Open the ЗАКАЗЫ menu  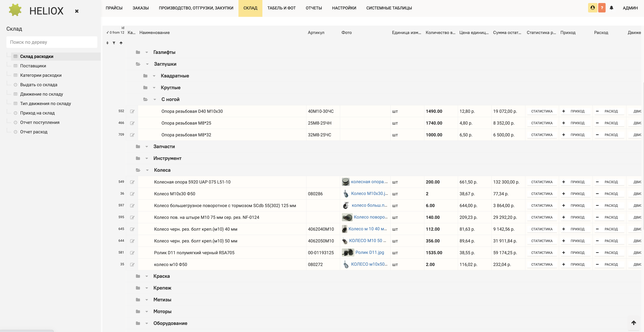click(140, 8)
